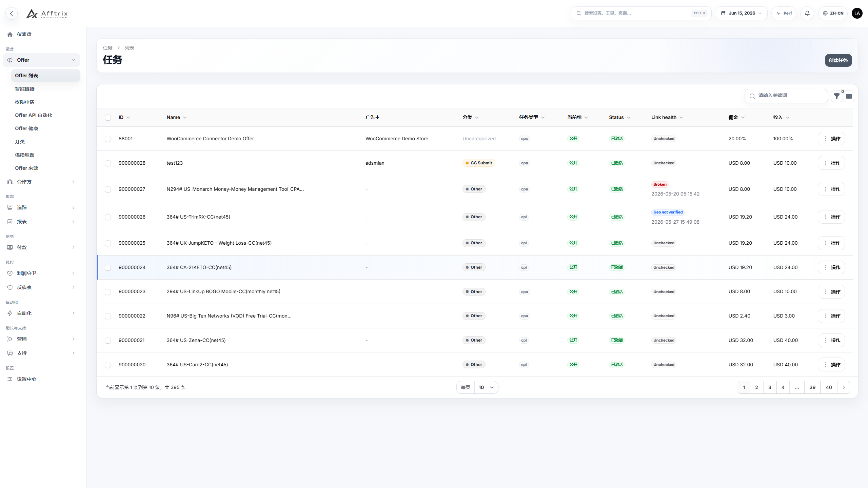The image size is (868, 488).
Task: Expand the 合作方 sidebar section
Action: [41, 182]
